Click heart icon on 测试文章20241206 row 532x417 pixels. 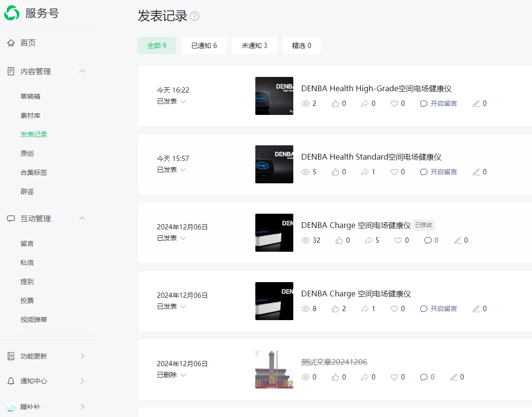pyautogui.click(x=394, y=377)
